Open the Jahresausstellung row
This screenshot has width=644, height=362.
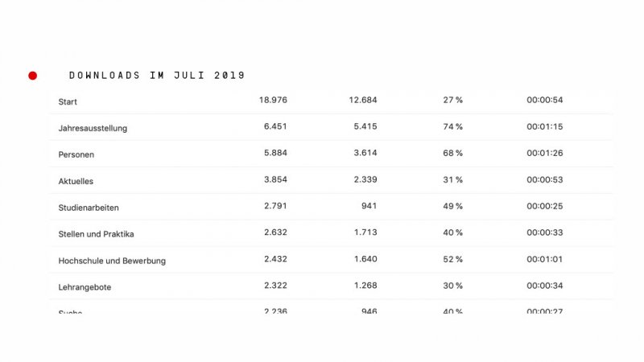coord(93,128)
